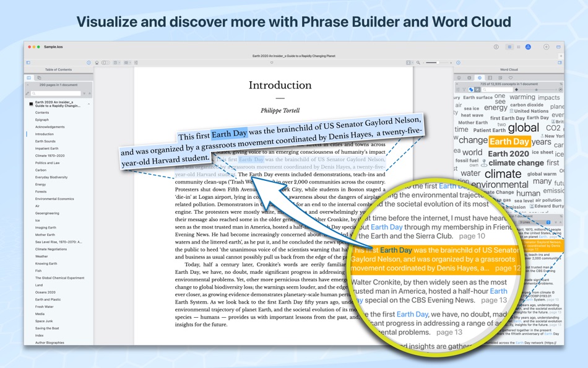
Task: Click the Word Cloud search field
Action: pyautogui.click(x=497, y=90)
